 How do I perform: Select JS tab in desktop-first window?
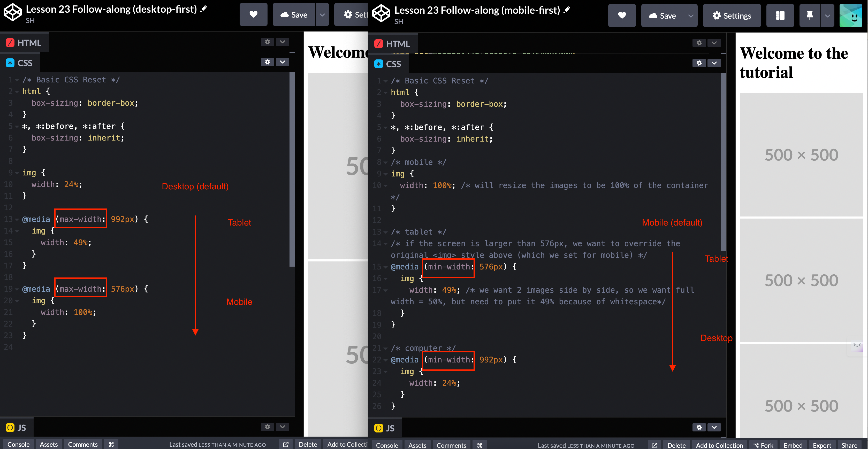pos(16,428)
